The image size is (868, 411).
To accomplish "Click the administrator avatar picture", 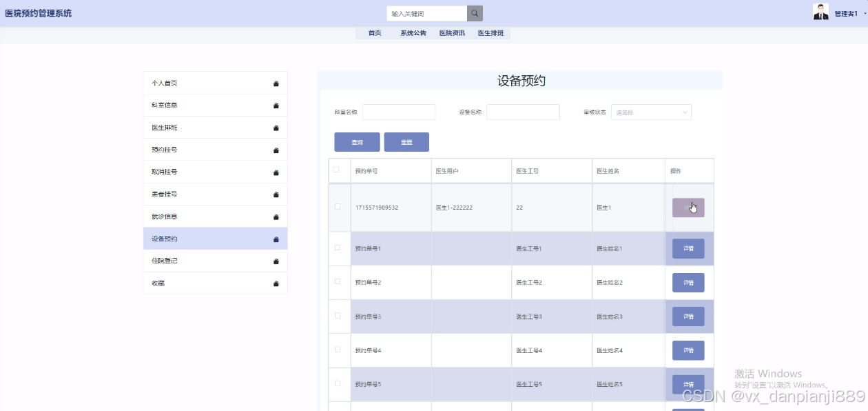I will click(x=820, y=12).
